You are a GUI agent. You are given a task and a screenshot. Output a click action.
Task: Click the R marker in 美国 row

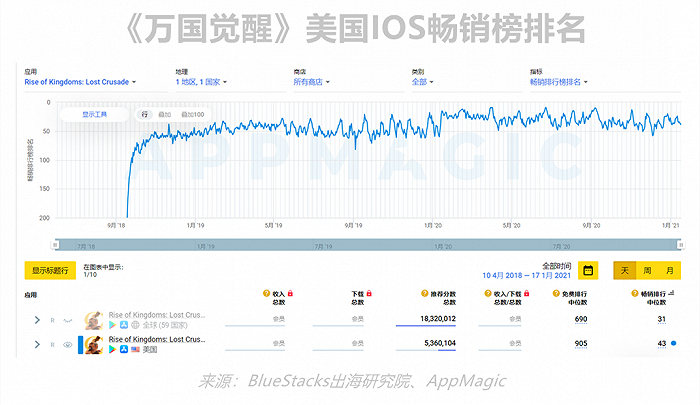click(x=52, y=345)
